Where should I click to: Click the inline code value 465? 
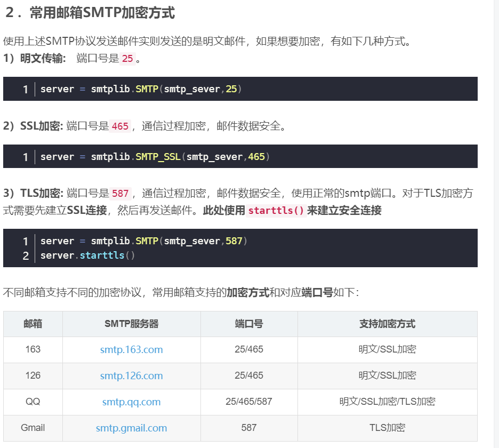point(120,126)
